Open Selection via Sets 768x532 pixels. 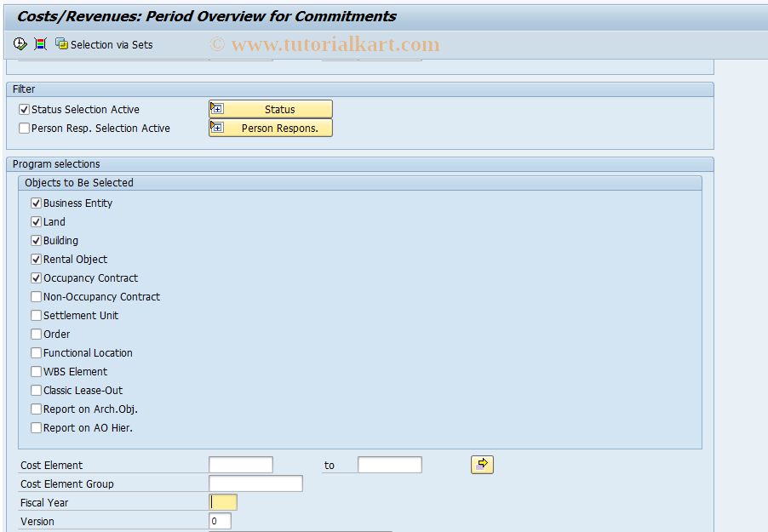[104, 44]
